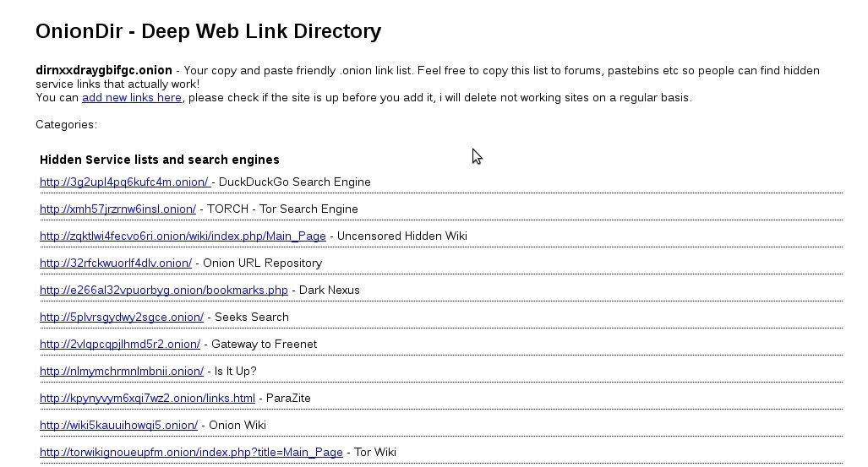Click the 'Categories:' label
Screen dimensions: 868x467
point(66,125)
